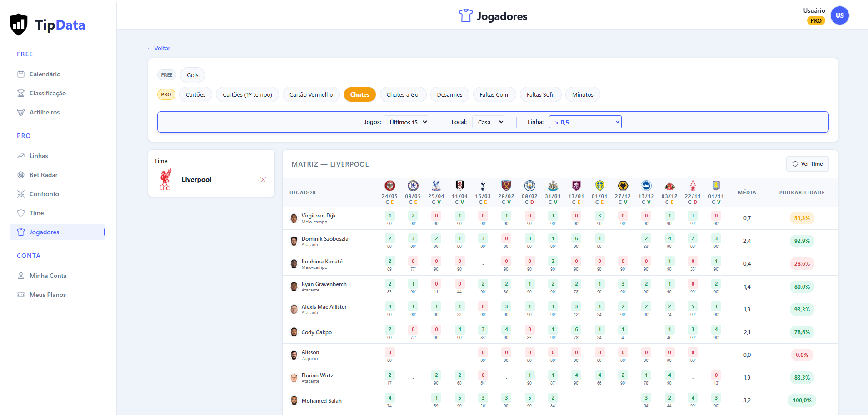The height and width of the screenshot is (415, 868).
Task: Open the Local Casa dropdown
Action: (489, 122)
